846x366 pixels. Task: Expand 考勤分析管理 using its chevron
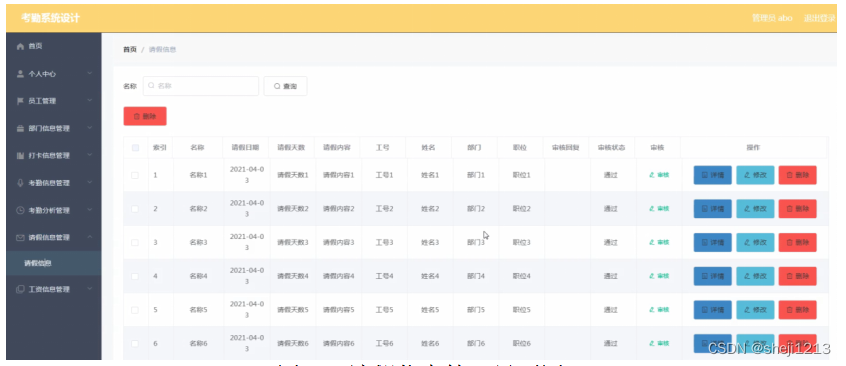pyautogui.click(x=90, y=209)
